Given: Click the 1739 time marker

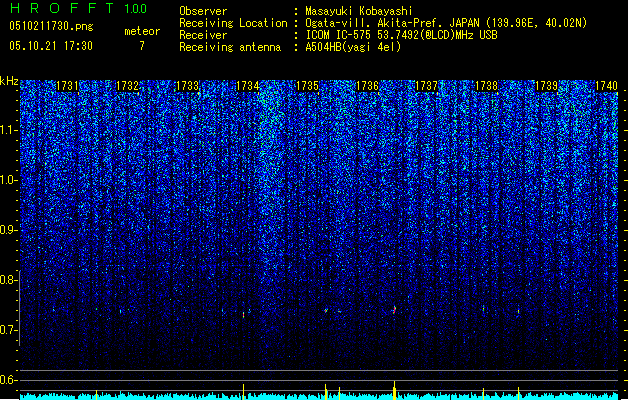Looking at the screenshot, I should (x=547, y=86).
